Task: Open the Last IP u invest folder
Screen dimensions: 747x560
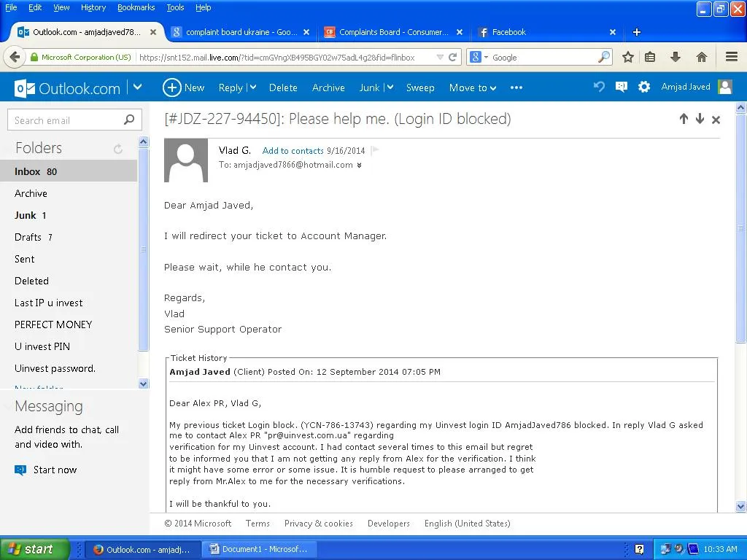Action: click(x=69, y=303)
